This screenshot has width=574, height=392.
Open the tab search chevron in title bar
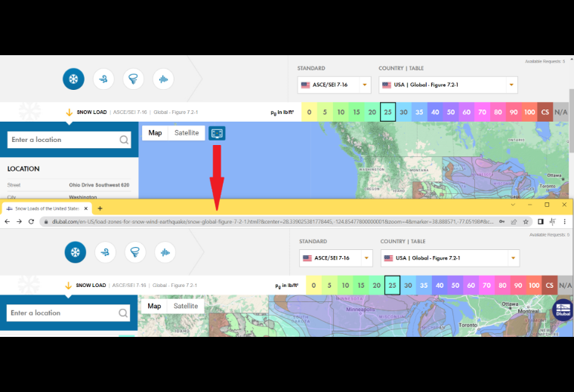[513, 205]
